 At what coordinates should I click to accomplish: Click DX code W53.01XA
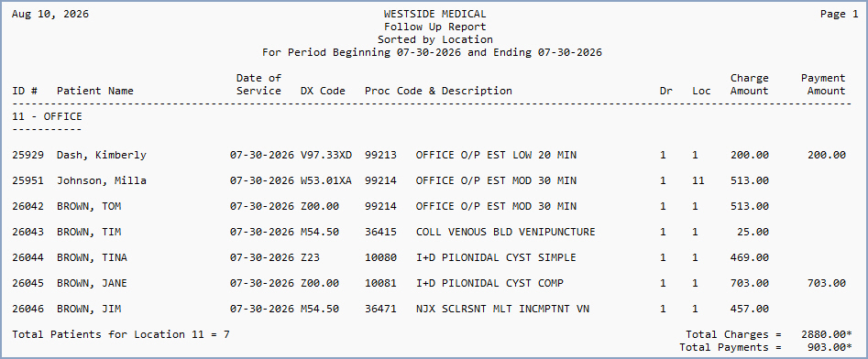[326, 180]
